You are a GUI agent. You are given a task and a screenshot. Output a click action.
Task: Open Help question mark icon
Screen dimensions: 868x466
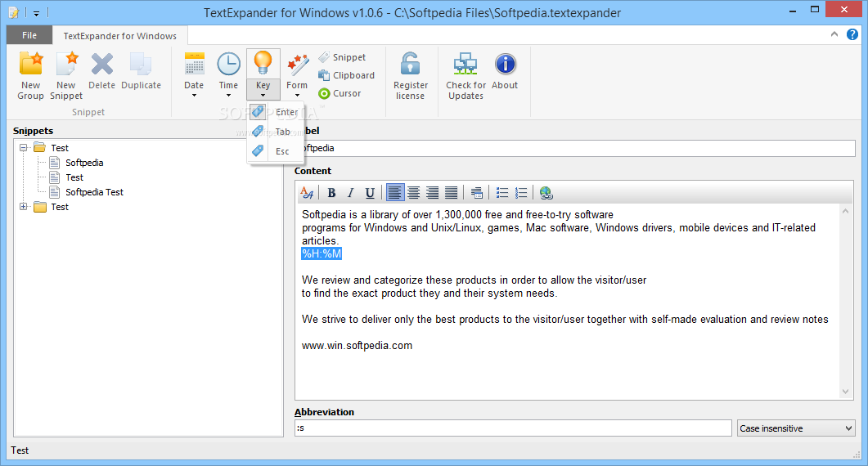[x=852, y=34]
